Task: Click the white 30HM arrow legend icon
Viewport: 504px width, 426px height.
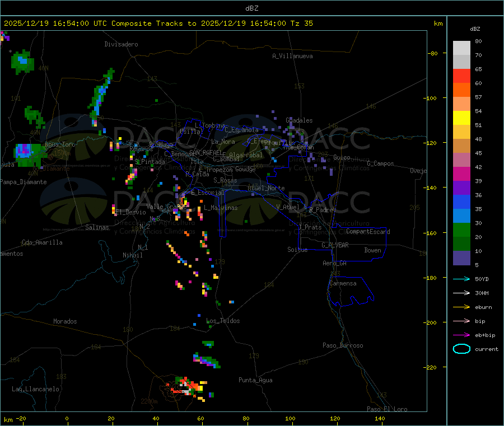Action: coord(461,293)
